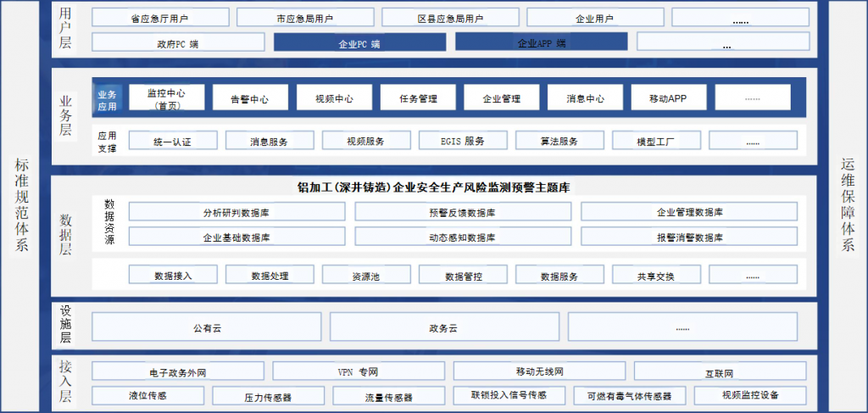This screenshot has height=413, width=868.
Task: Click the 运维保障体系 side panel
Action: tap(848, 205)
